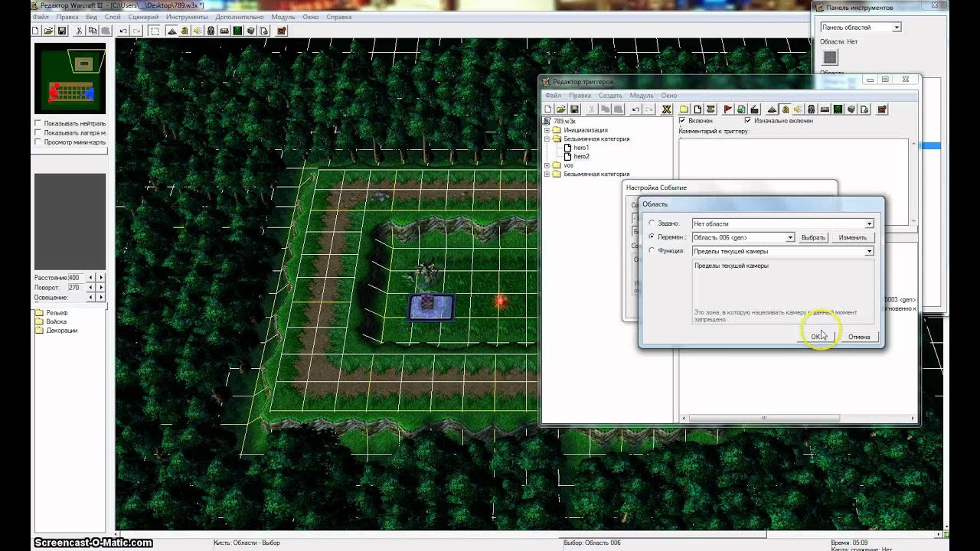The image size is (980, 551).
Task: Add a new event with red flag icon
Action: 728,109
